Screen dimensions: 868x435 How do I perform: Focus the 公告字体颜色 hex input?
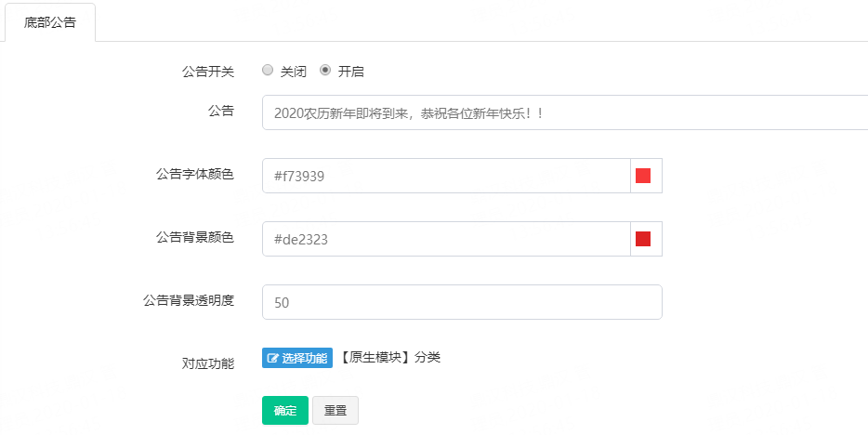[x=446, y=176]
